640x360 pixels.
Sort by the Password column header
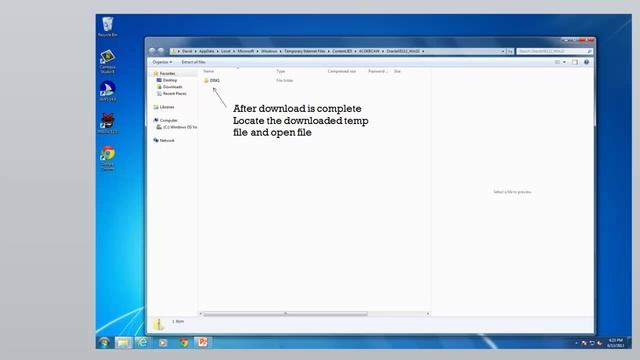pyautogui.click(x=377, y=71)
